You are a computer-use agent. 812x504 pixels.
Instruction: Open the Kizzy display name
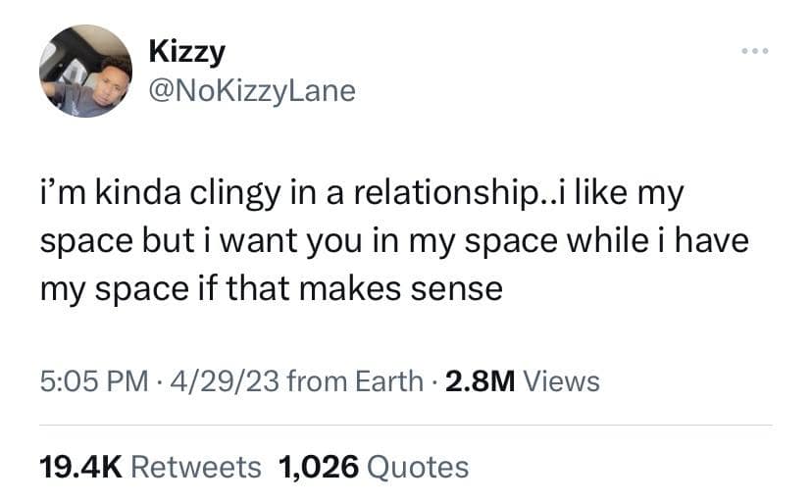point(186,51)
